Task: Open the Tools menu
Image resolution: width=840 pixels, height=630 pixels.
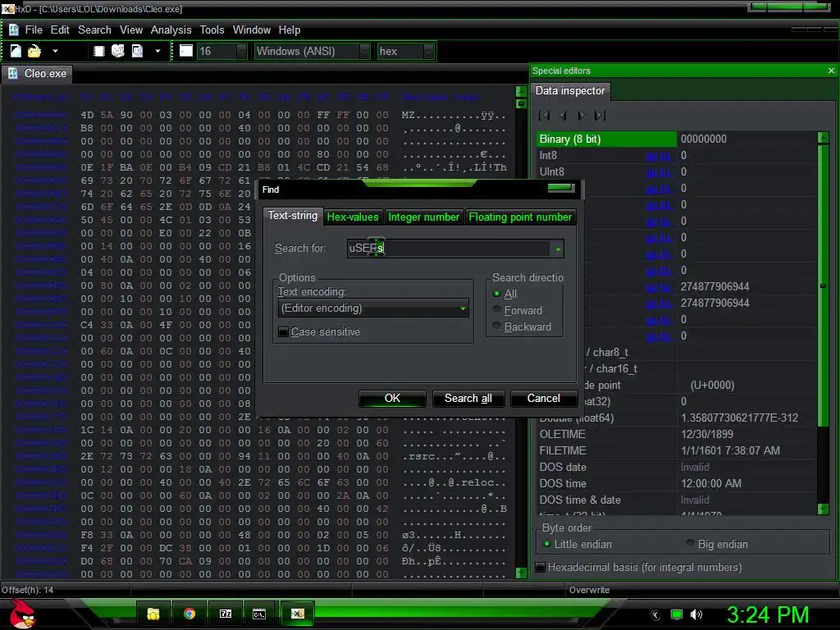Action: [212, 30]
